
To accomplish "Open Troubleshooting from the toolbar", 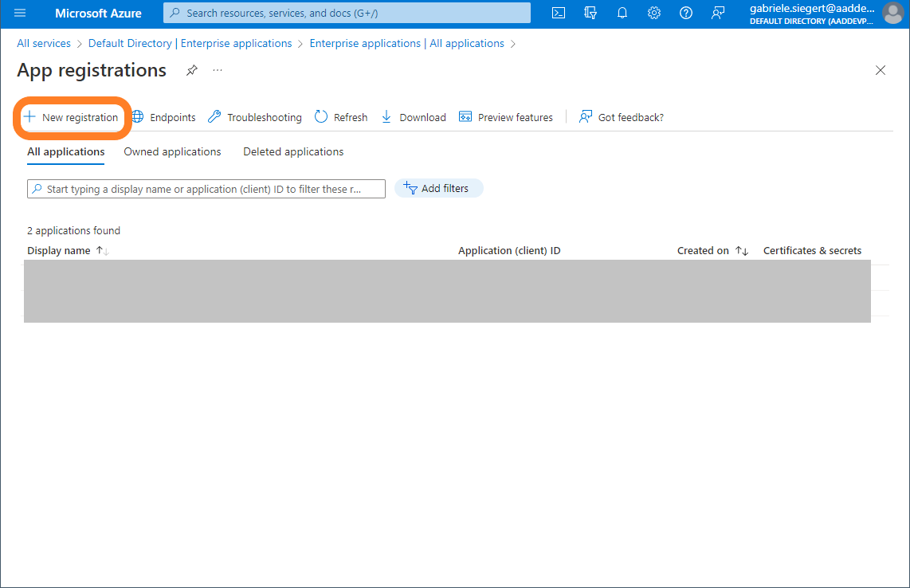I will tap(255, 117).
